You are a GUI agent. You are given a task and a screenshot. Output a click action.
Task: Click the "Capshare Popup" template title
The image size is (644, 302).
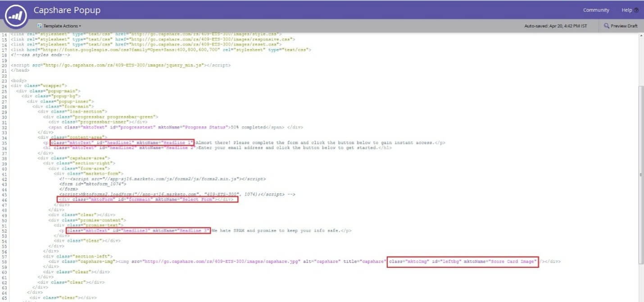point(67,10)
